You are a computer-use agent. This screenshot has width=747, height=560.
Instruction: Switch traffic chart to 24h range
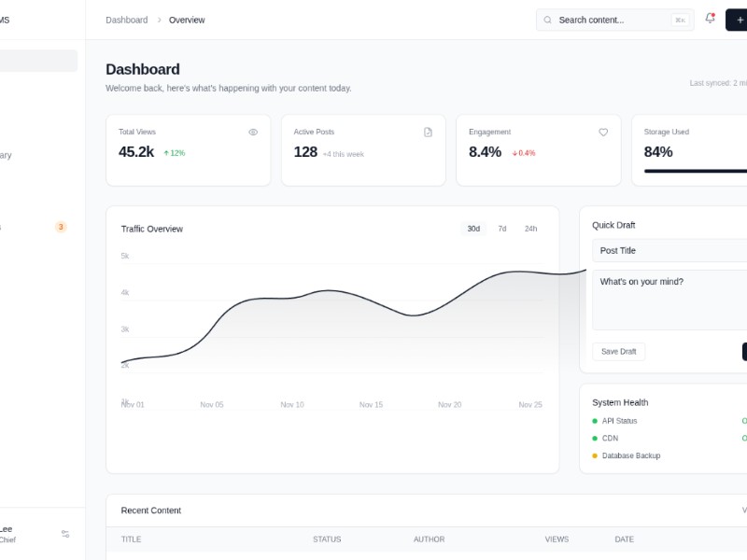(x=530, y=229)
